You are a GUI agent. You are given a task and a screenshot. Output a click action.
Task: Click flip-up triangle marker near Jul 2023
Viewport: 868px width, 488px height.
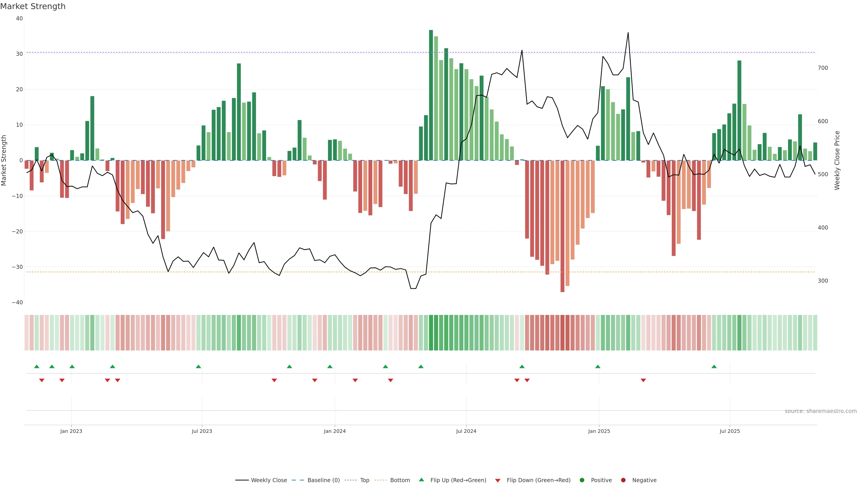[x=198, y=366]
